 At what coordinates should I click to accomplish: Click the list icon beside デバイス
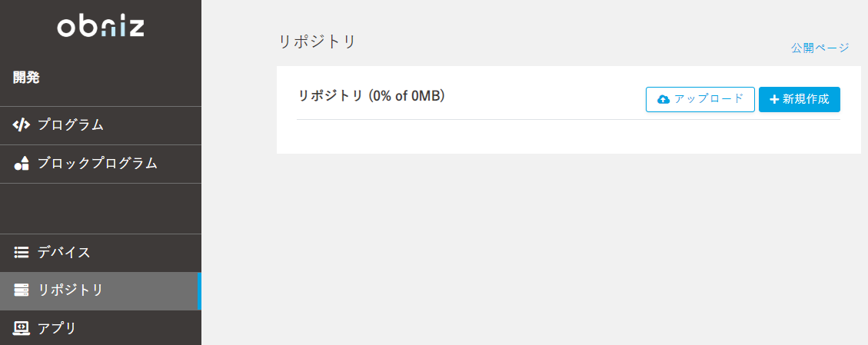[21, 253]
